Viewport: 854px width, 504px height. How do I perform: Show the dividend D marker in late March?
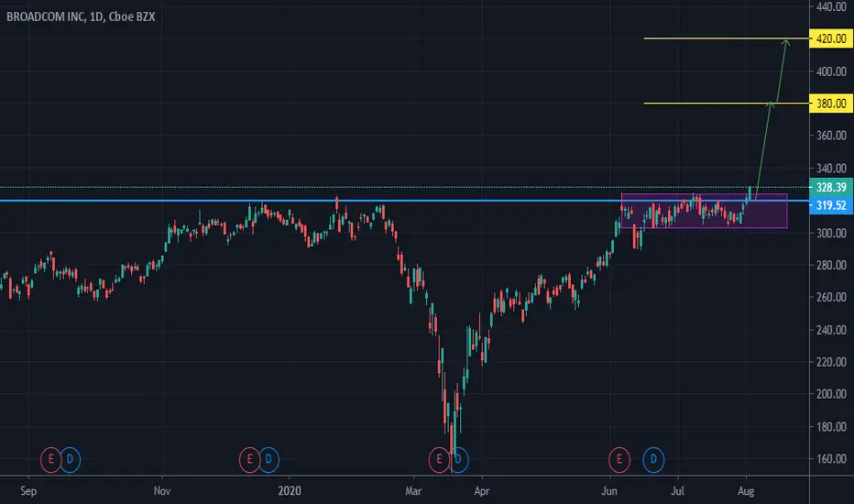pyautogui.click(x=458, y=459)
